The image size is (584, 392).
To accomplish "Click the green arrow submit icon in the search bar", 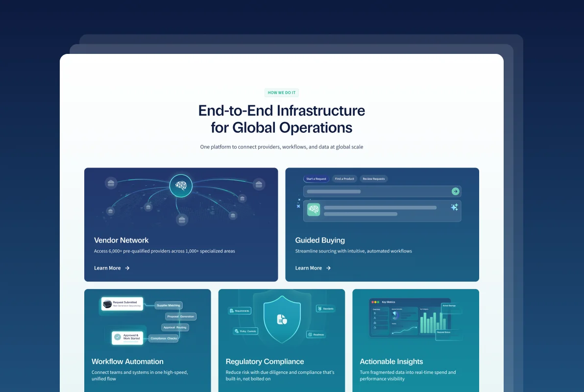I will point(455,191).
